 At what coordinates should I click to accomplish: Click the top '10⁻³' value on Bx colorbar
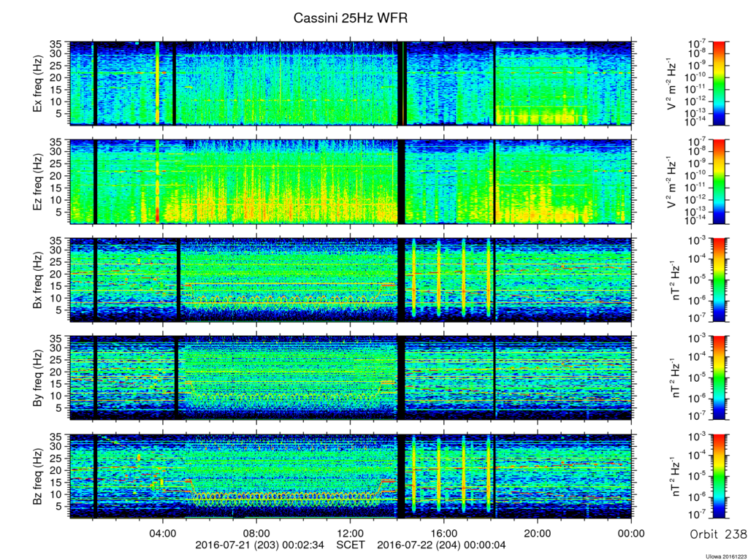(698, 240)
